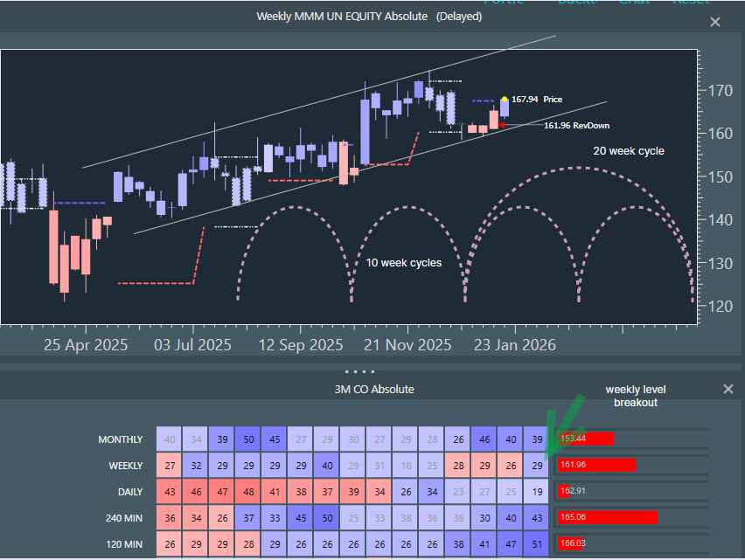
Task: Click the yellow current price marker dot
Action: point(505,100)
